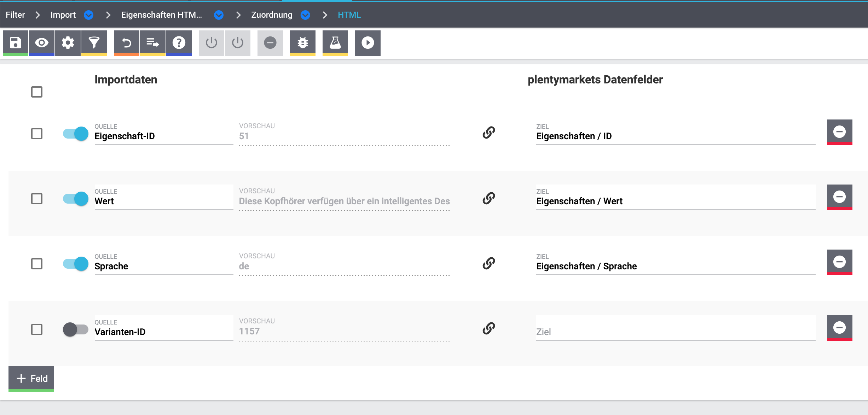The width and height of the screenshot is (868, 415).
Task: Click the empty Ziel field for Varianten-ID
Action: (x=676, y=332)
